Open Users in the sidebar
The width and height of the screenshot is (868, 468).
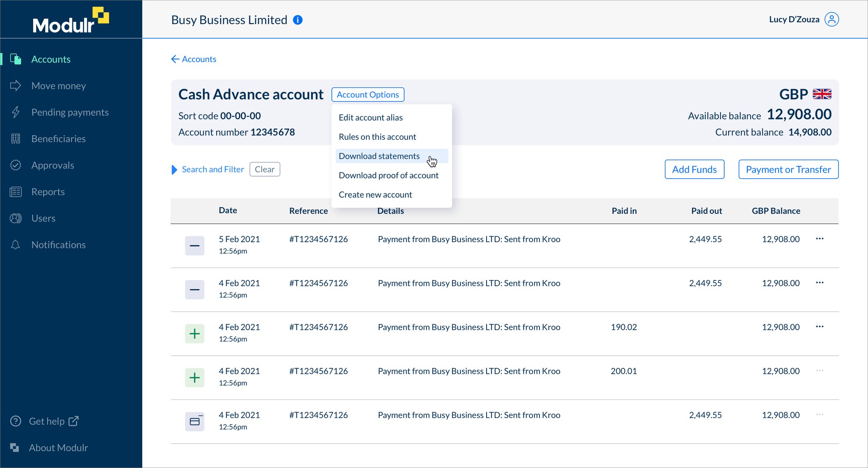click(43, 218)
